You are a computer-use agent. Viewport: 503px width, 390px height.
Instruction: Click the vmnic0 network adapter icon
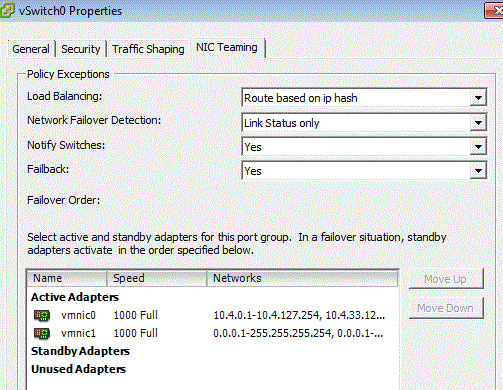tap(42, 315)
